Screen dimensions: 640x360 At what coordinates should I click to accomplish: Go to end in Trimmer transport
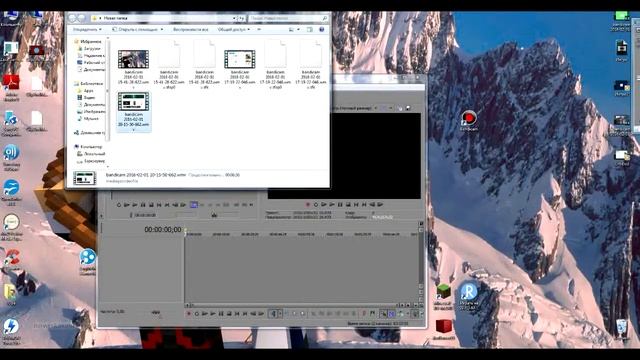point(167,204)
